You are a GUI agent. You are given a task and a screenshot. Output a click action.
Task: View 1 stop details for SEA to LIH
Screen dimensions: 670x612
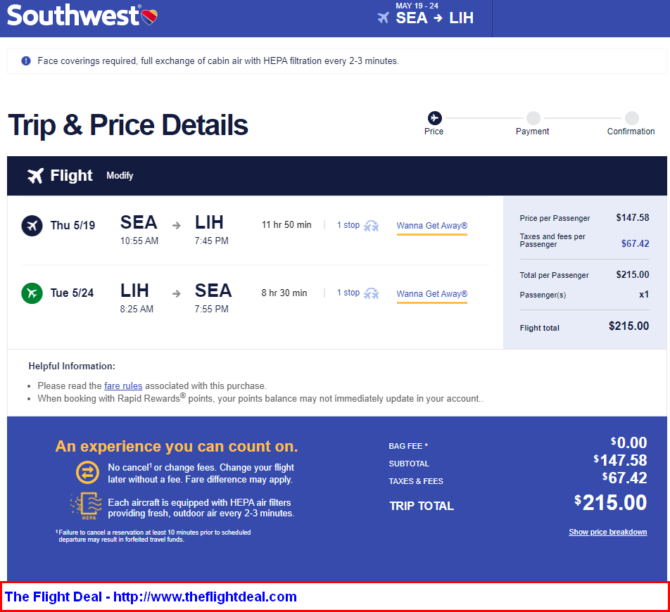348,225
